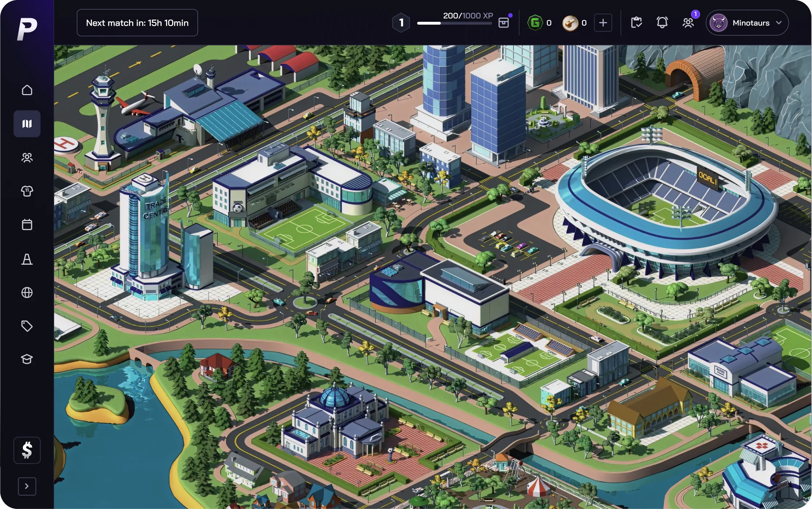The width and height of the screenshot is (812, 509).
Task: Click the XP progress bar
Action: tap(454, 23)
